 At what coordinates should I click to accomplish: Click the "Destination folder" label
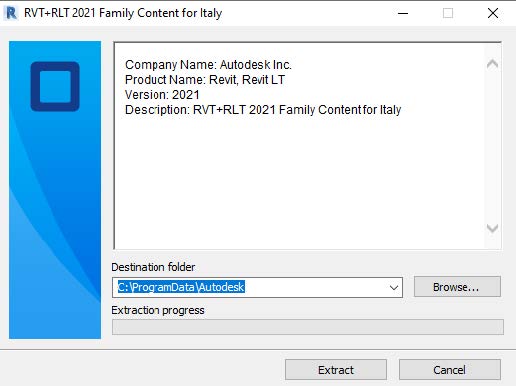tap(153, 267)
